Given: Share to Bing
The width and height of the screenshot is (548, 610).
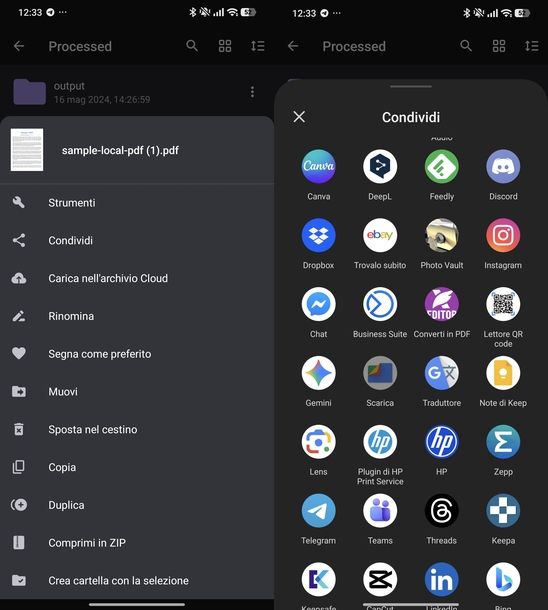Looking at the screenshot, I should tap(503, 580).
